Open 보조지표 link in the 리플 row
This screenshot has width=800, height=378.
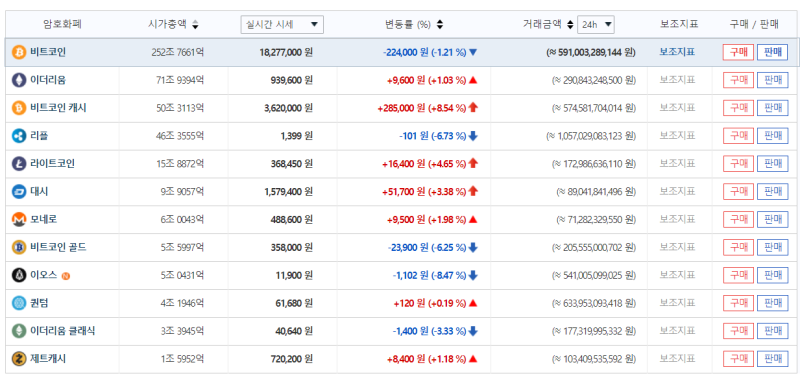[x=677, y=136]
